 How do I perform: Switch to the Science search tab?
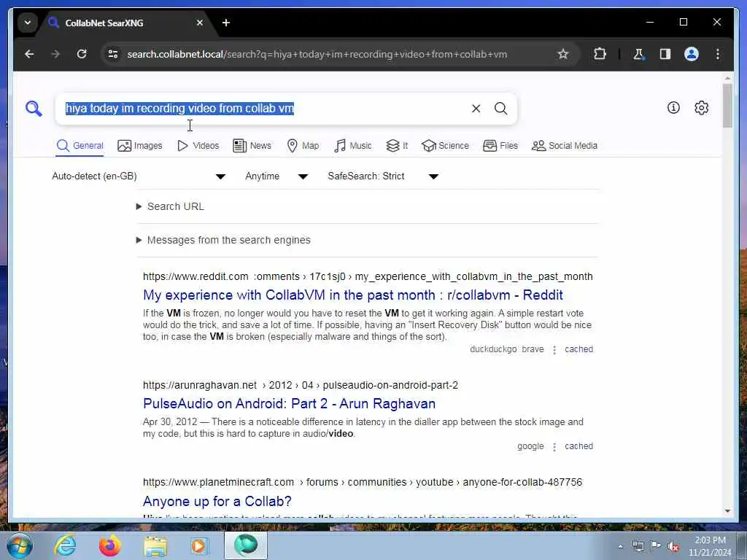445,146
